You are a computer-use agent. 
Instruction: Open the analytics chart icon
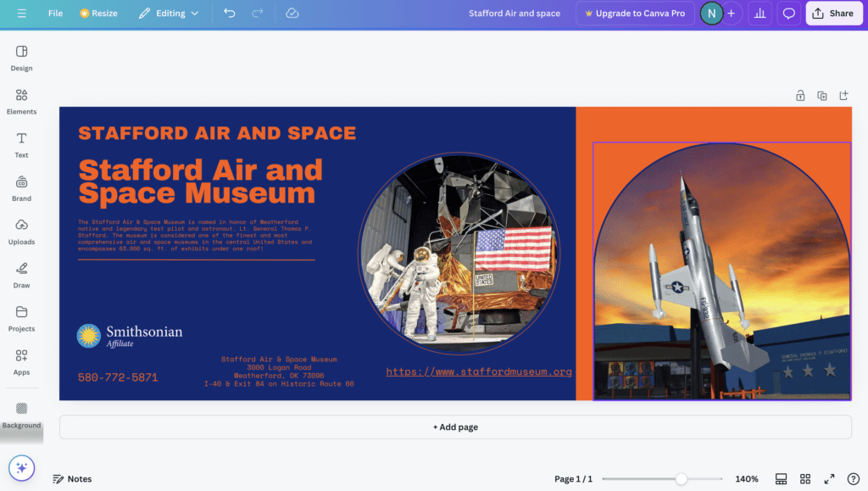coord(760,14)
